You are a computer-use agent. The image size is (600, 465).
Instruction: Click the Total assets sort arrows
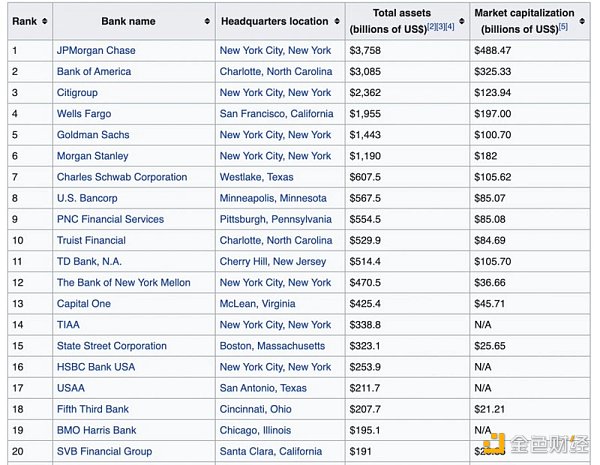coord(462,21)
